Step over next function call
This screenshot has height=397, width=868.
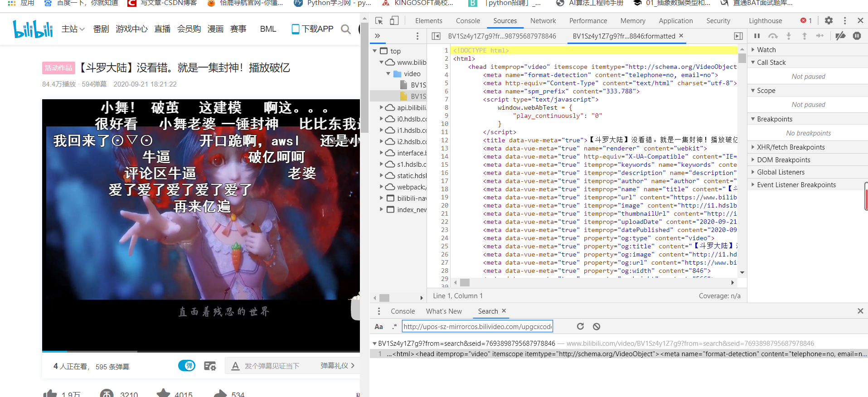click(773, 36)
